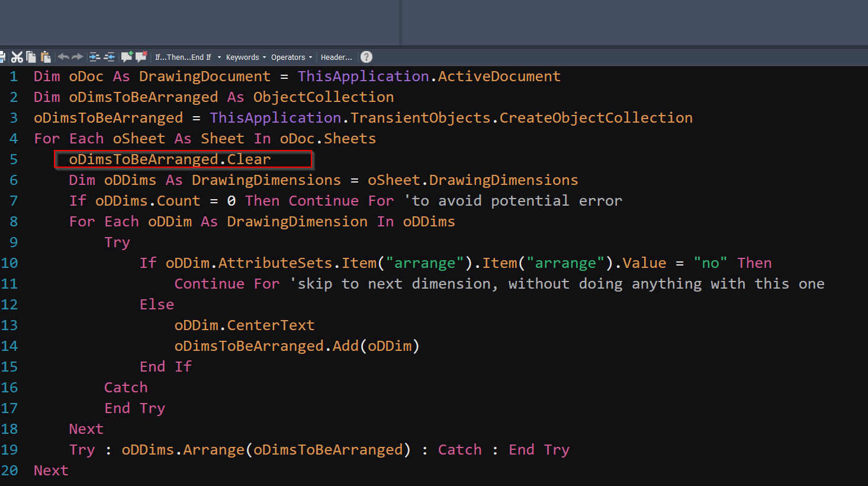868x486 pixels.
Task: Click the Cut icon in the toolbar
Action: coord(17,56)
